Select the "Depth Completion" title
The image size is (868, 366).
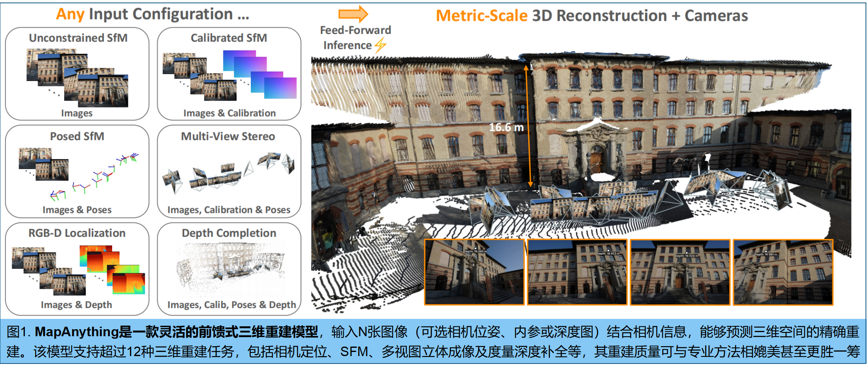[x=229, y=233]
